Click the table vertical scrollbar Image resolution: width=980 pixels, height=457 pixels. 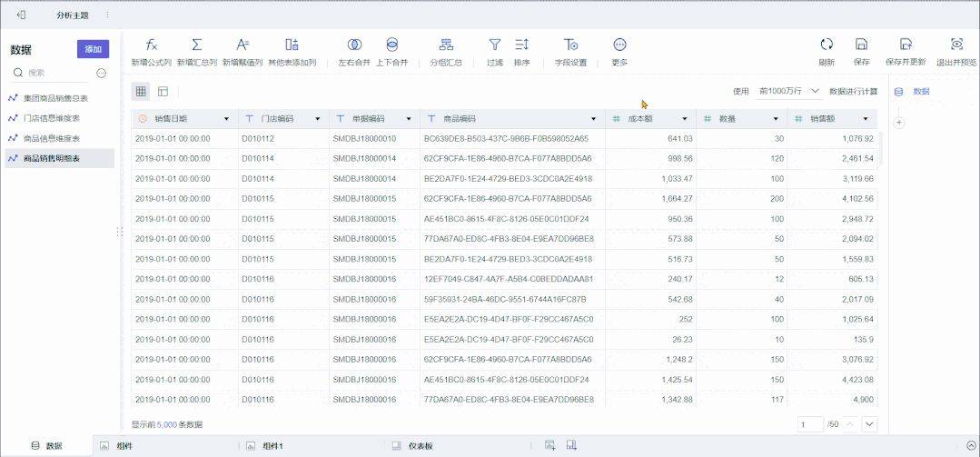coord(881,147)
